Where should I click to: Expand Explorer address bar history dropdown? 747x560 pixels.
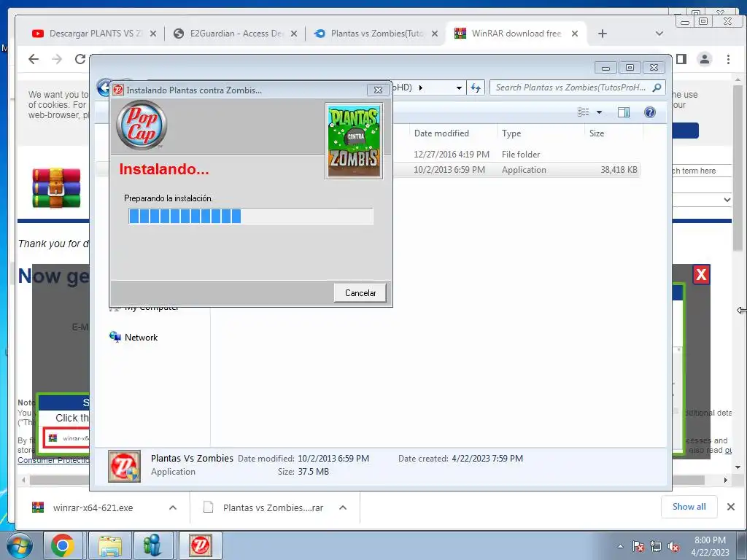459,88
